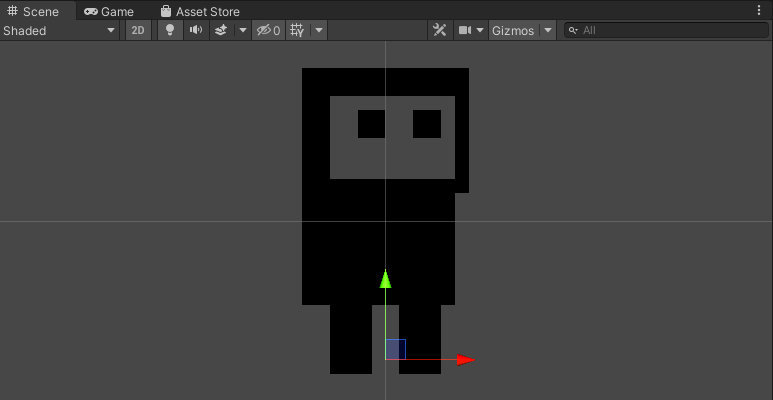Open the panel options kebab menu
The image size is (773, 400).
point(759,10)
